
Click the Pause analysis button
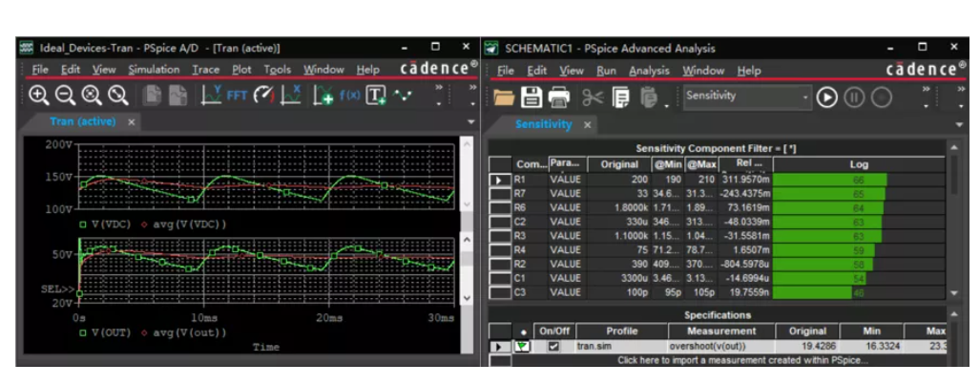pos(854,97)
